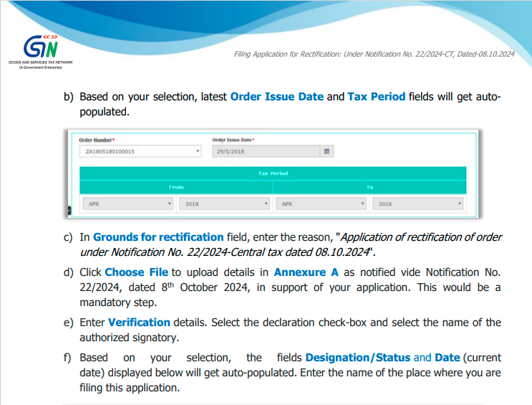Click the To column header
532x405 pixels.
click(369, 187)
